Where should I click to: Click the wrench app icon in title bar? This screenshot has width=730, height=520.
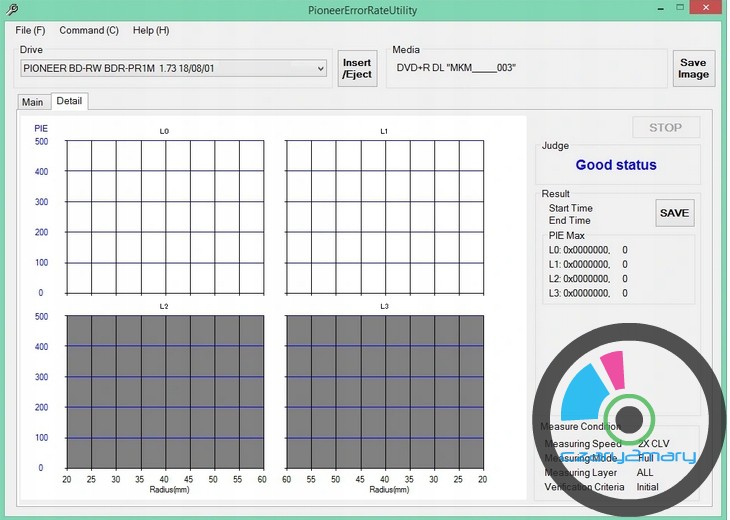tap(11, 9)
